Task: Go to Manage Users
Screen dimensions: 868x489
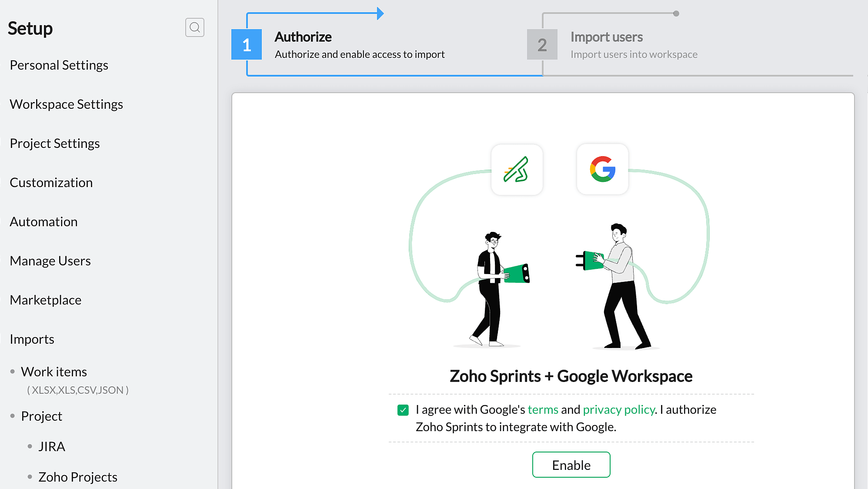Action: (x=50, y=261)
